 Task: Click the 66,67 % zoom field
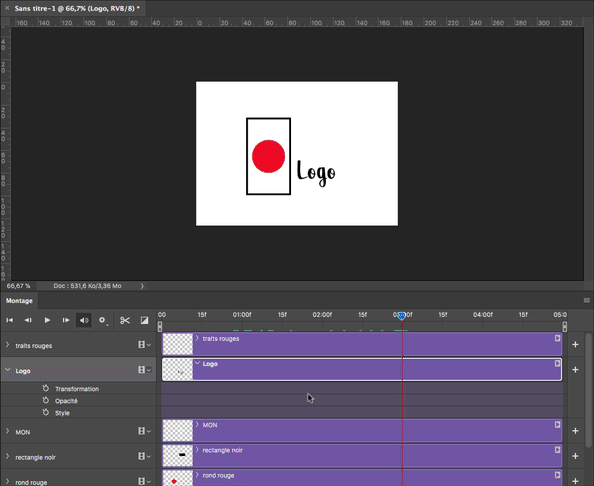click(x=18, y=286)
